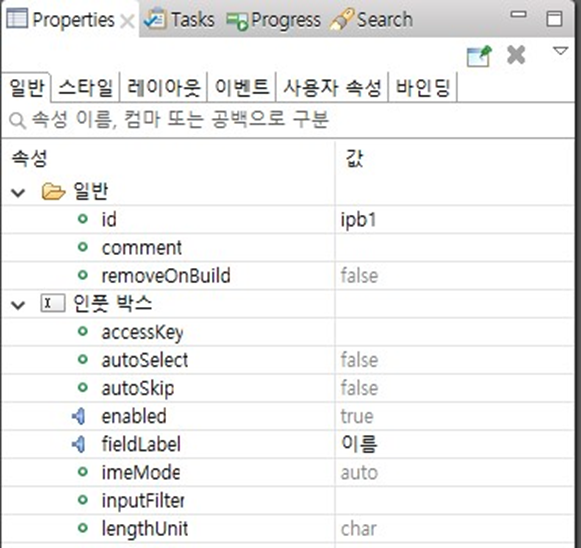Screen dimensions: 581x548
Task: Switch to the 스타일 tab
Action: 85,87
